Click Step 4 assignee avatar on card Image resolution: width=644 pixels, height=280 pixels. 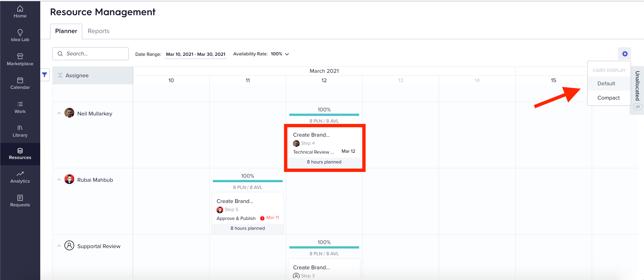pos(296,144)
